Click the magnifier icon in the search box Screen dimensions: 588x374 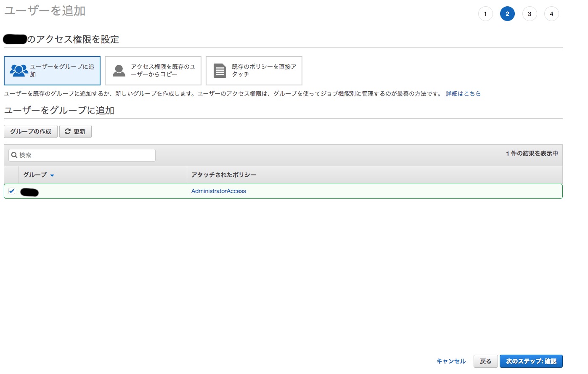pyautogui.click(x=15, y=155)
